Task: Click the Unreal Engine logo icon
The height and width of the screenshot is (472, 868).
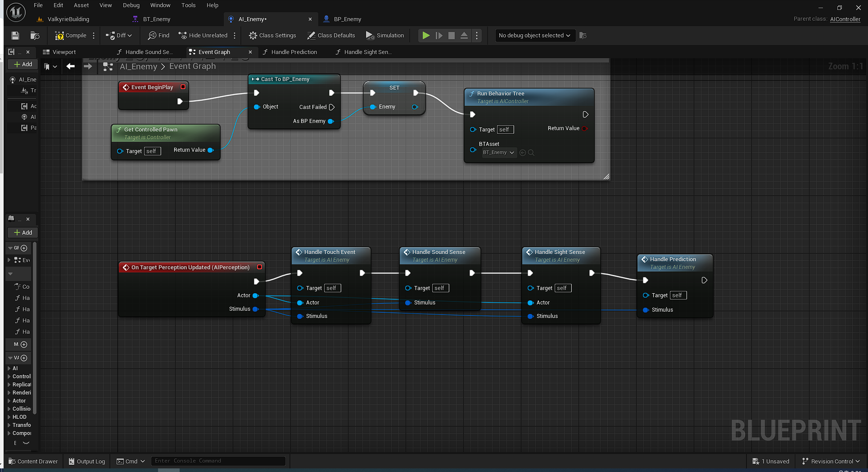Action: point(16,12)
